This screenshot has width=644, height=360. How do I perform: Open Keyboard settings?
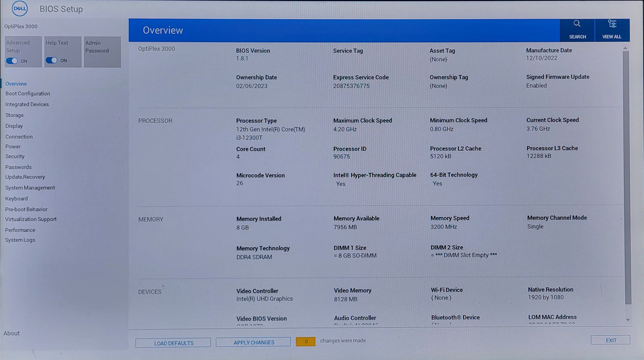coord(16,199)
